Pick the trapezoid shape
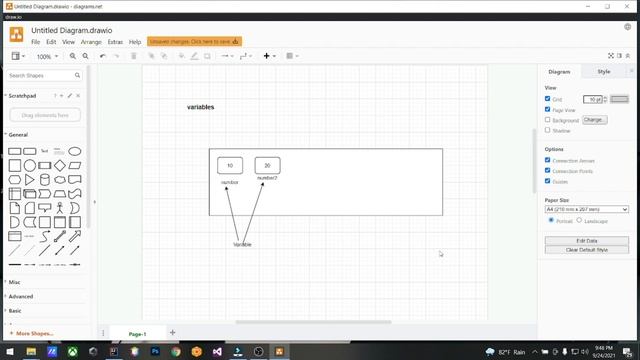640x360 pixels. 60,194
